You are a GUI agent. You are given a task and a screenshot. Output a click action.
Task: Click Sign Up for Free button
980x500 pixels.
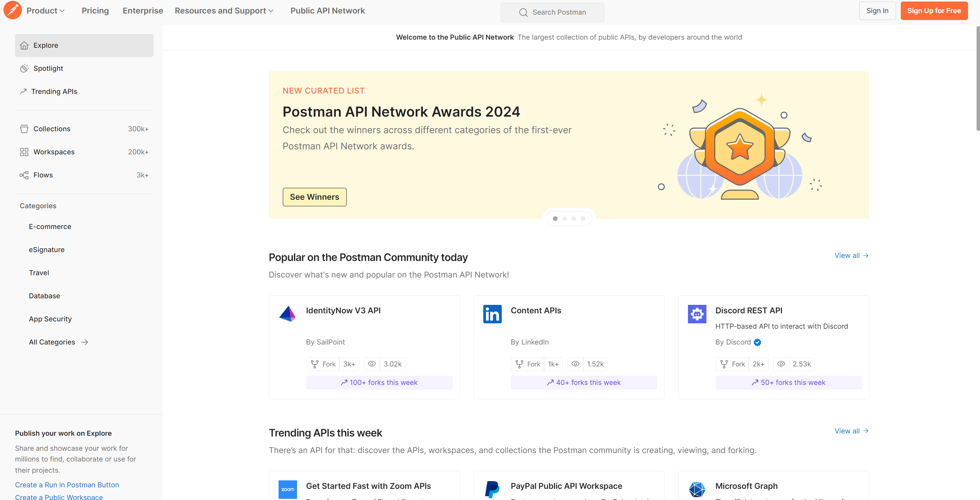934,11
